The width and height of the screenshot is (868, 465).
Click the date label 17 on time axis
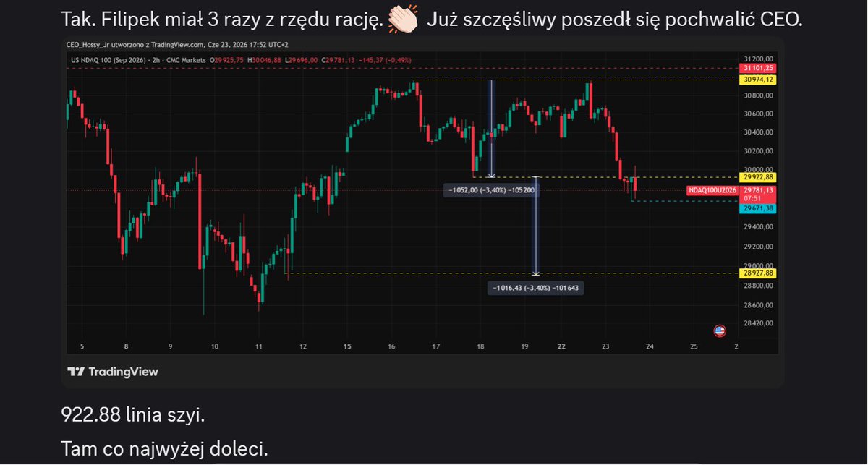(x=435, y=346)
